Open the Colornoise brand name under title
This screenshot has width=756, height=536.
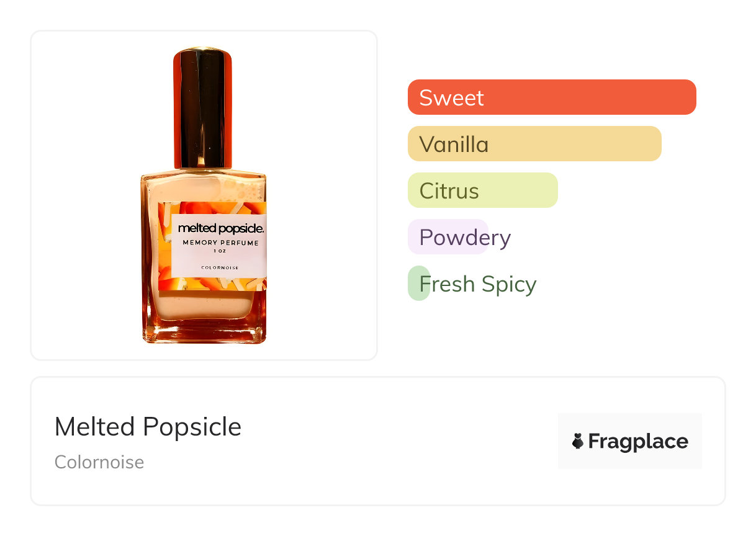(99, 462)
